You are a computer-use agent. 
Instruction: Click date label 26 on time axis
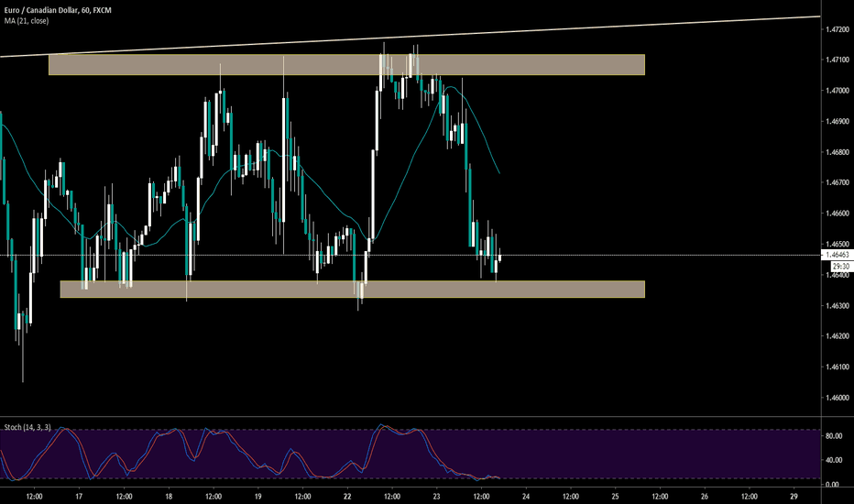[705, 497]
